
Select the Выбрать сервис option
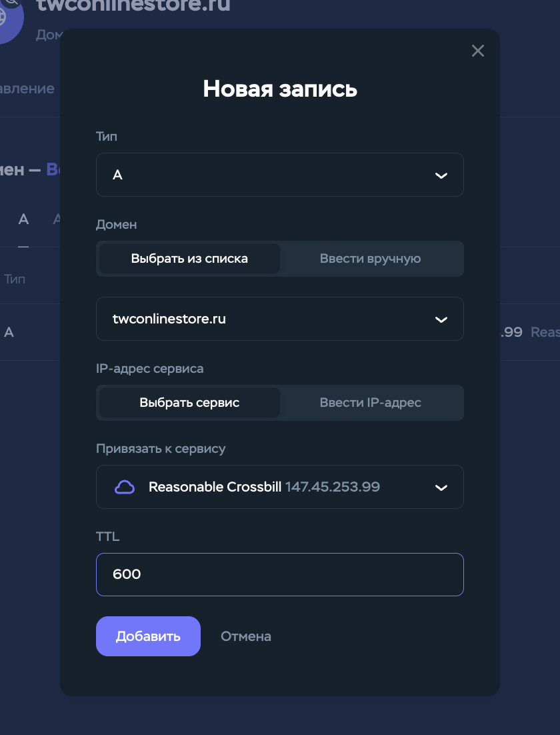(189, 403)
